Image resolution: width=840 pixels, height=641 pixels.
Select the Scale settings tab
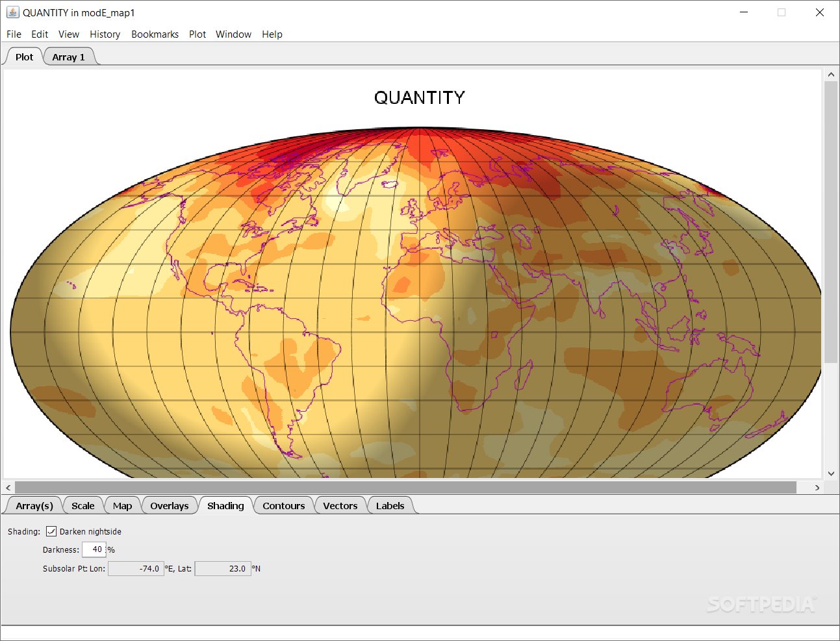click(83, 506)
